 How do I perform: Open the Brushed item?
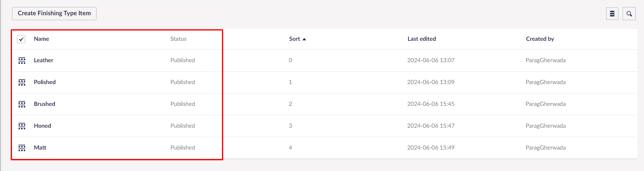[45, 104]
